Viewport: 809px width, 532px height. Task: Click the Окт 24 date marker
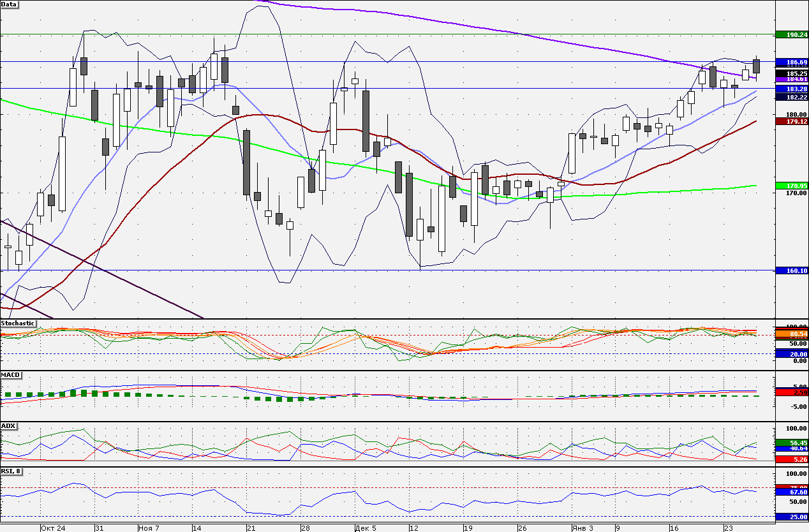(53, 528)
